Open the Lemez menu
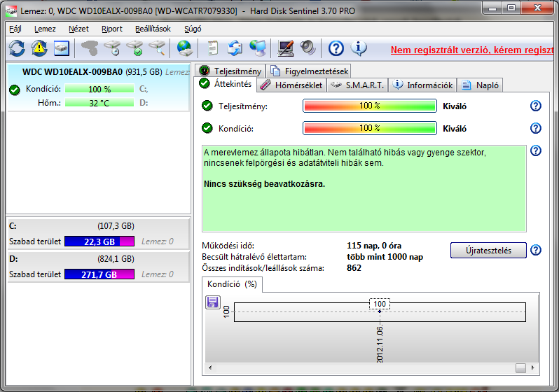559x392 pixels. point(45,29)
